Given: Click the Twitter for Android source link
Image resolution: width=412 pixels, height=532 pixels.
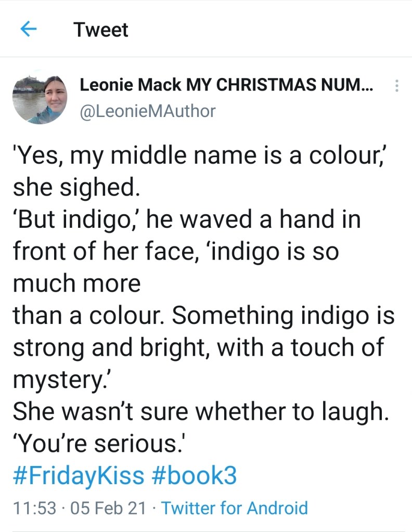Looking at the screenshot, I should click(235, 508).
